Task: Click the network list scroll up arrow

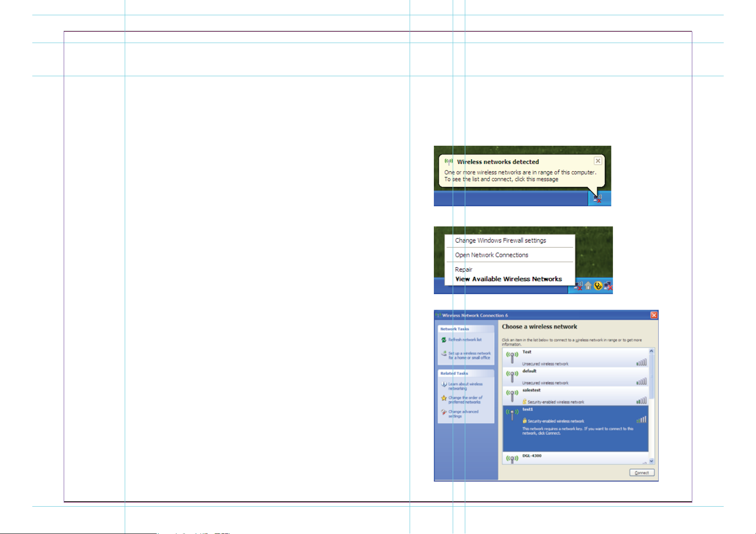Action: [651, 351]
